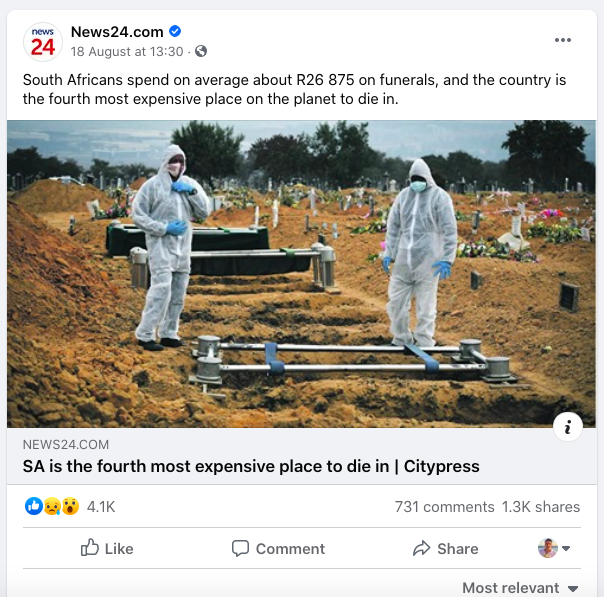
Task: Open the Most relevant comment sorting dropdown
Action: [x=520, y=588]
